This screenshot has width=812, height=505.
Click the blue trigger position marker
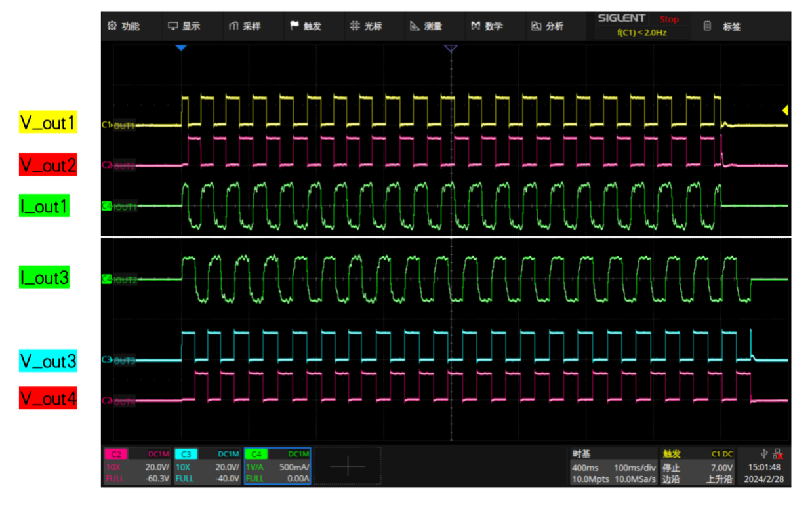point(182,48)
